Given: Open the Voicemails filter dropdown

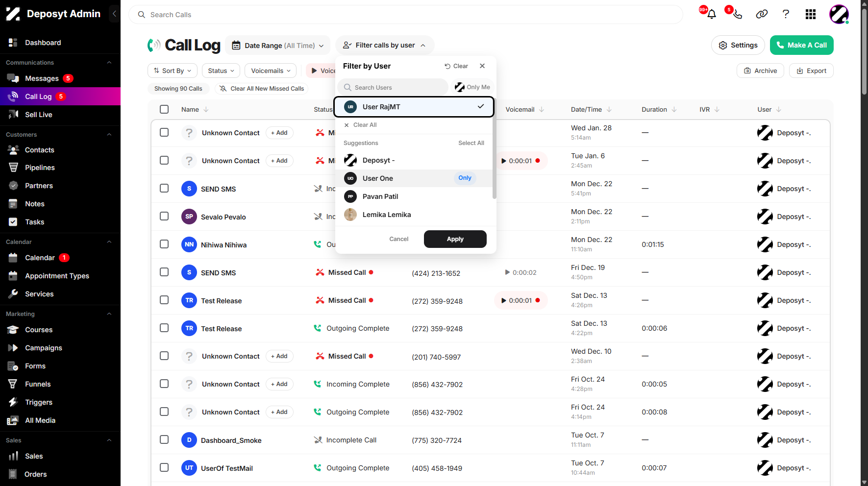Looking at the screenshot, I should pyautogui.click(x=271, y=71).
